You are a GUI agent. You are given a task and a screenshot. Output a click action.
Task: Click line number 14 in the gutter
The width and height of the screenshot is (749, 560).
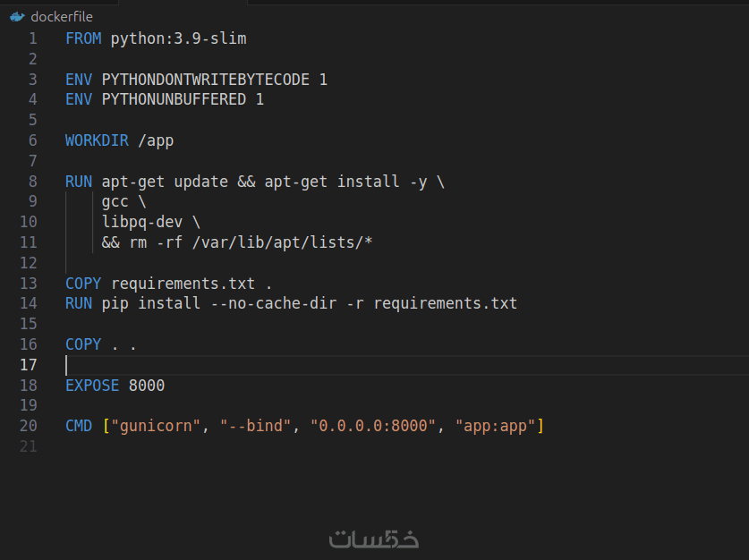(x=29, y=303)
